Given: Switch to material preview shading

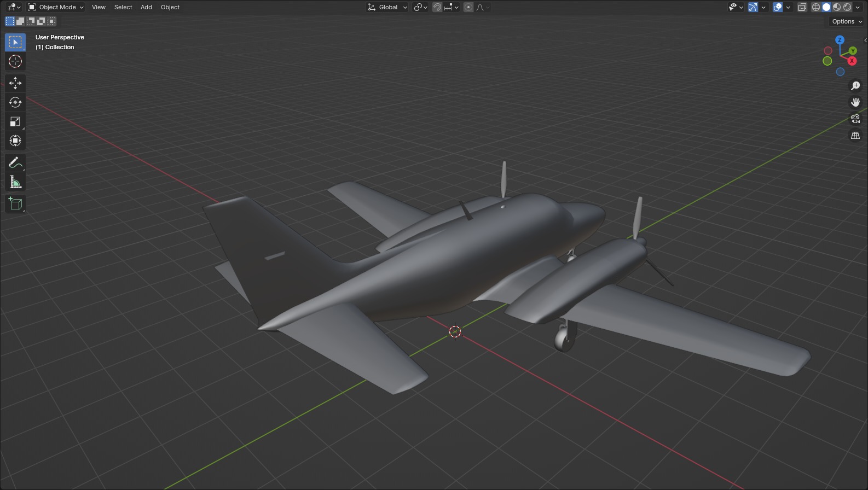Looking at the screenshot, I should [x=837, y=7].
